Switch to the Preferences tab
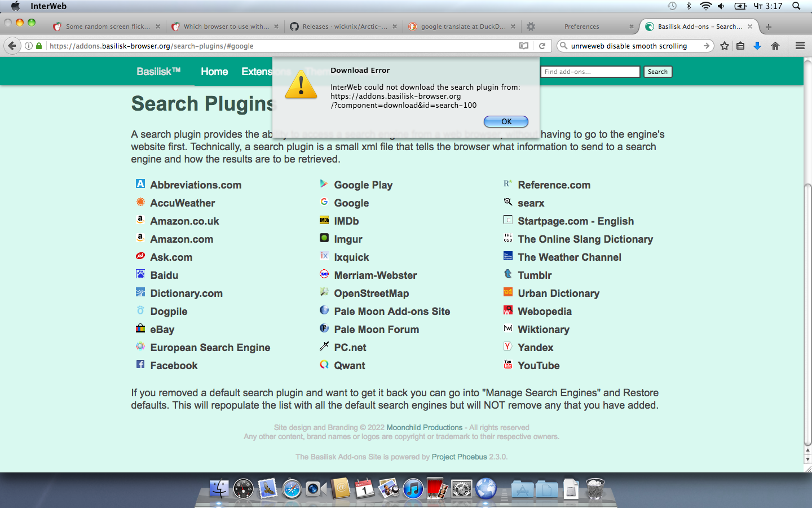Image resolution: width=812 pixels, height=508 pixels. pos(580,27)
